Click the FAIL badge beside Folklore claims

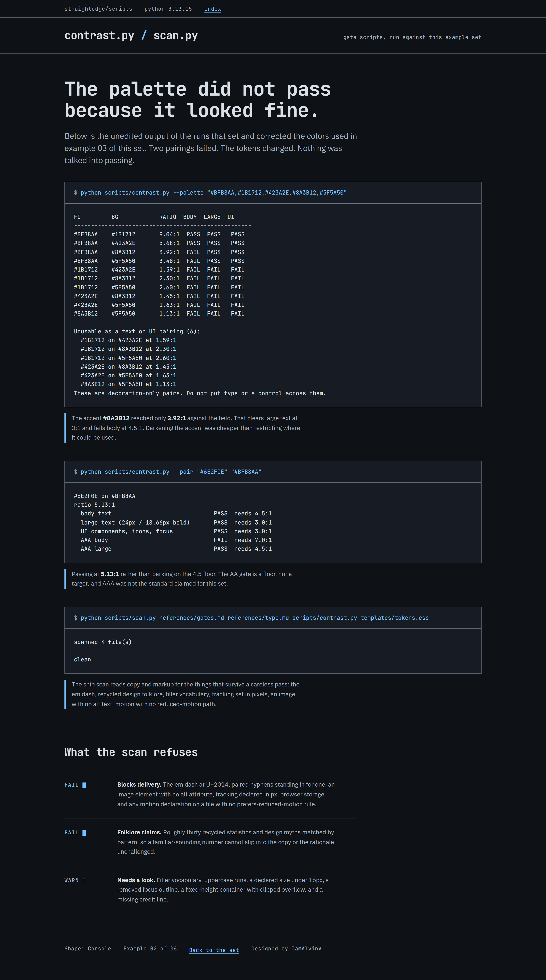pos(75,833)
